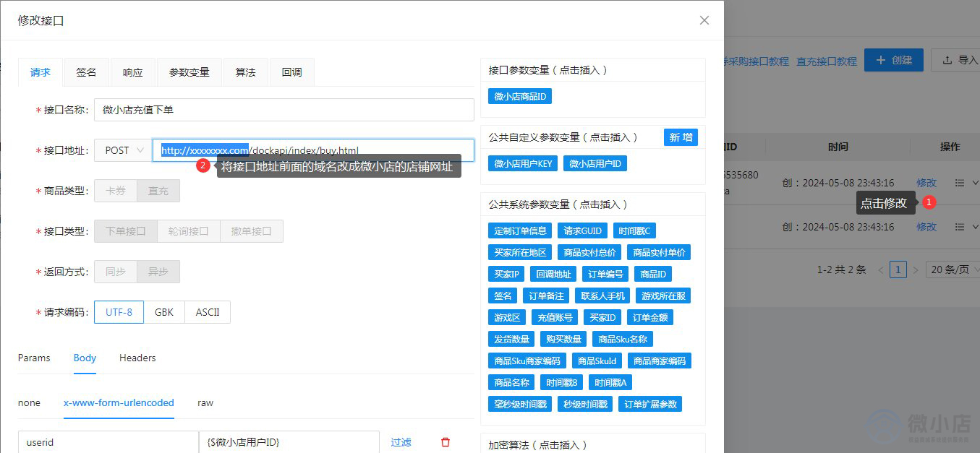Screen dimensions: 980x453
Task: Select 撤单接口 interface type
Action: tap(252, 231)
